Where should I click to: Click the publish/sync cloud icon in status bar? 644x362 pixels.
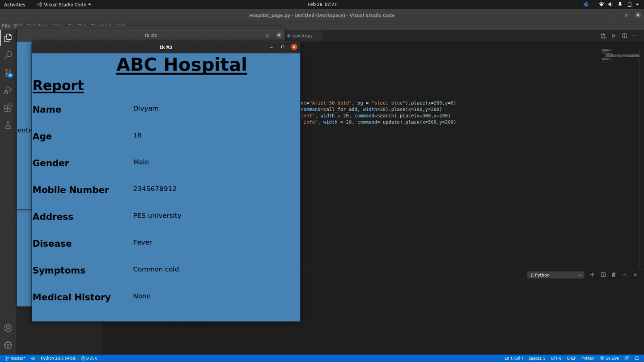pos(33,358)
